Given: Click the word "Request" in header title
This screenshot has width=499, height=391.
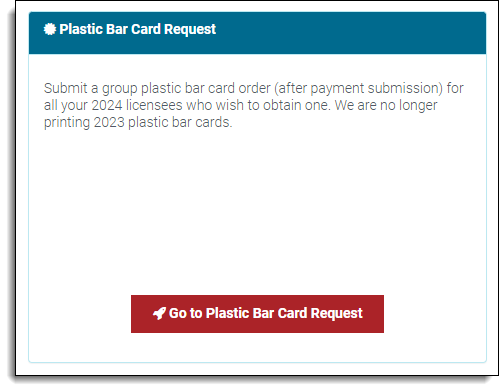Looking at the screenshot, I should 190,30.
